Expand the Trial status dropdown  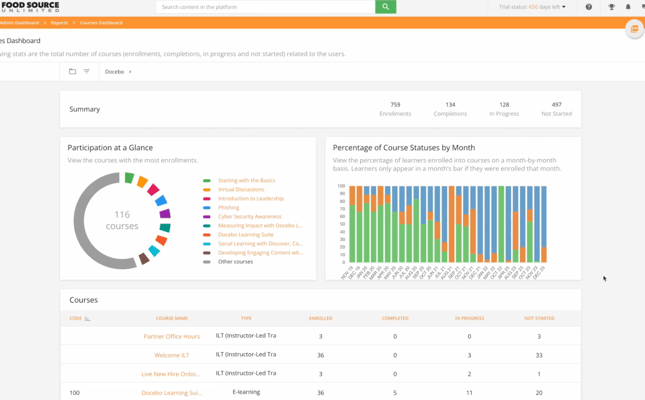click(x=532, y=7)
